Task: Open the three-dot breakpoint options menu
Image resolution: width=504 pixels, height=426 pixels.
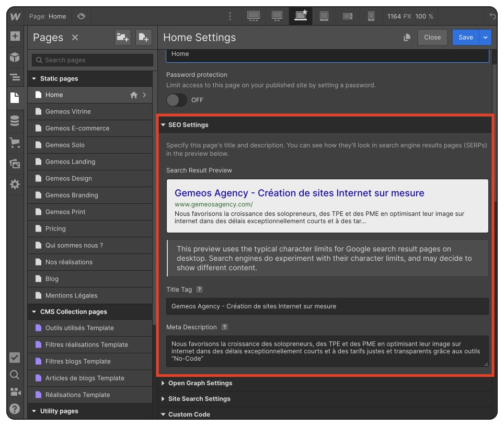Action: click(x=230, y=16)
